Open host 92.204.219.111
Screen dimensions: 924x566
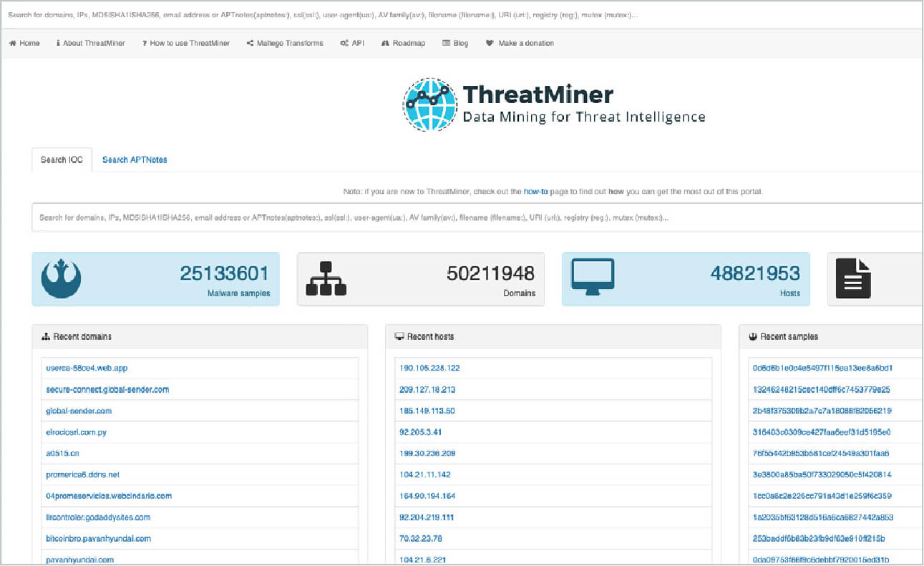[x=427, y=517]
